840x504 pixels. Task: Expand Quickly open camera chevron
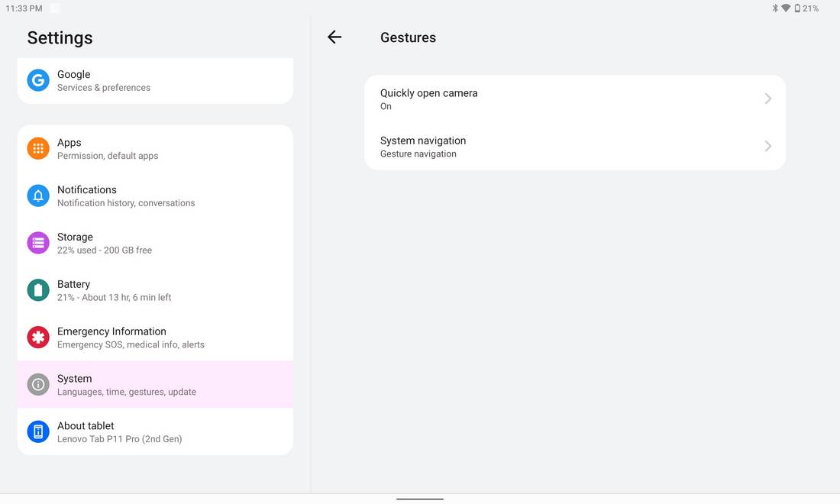pyautogui.click(x=767, y=99)
